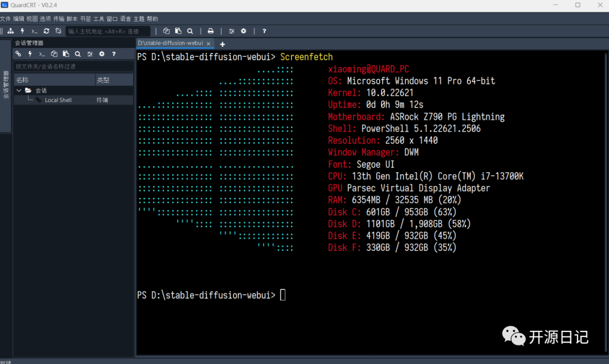Click the 'Disk F: 330GB / 932GB' line
Screen dimensions: 609x364
click(392, 247)
